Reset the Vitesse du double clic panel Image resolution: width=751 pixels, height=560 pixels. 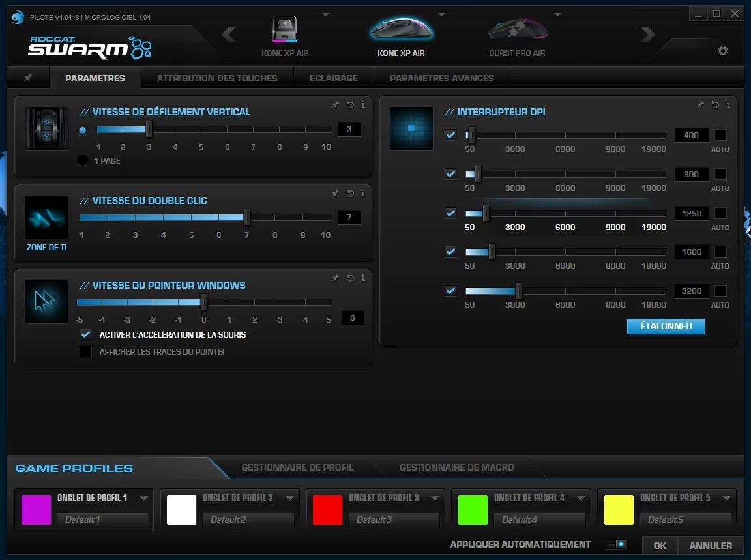350,194
